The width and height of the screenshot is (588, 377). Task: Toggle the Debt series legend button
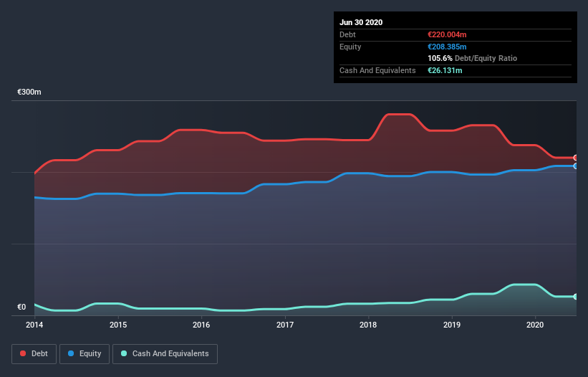pos(34,354)
